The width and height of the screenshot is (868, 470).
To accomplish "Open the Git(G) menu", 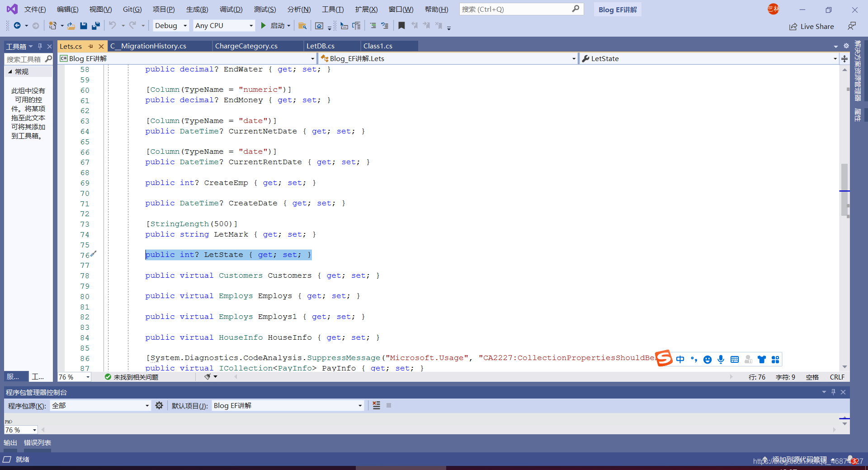I will (132, 9).
